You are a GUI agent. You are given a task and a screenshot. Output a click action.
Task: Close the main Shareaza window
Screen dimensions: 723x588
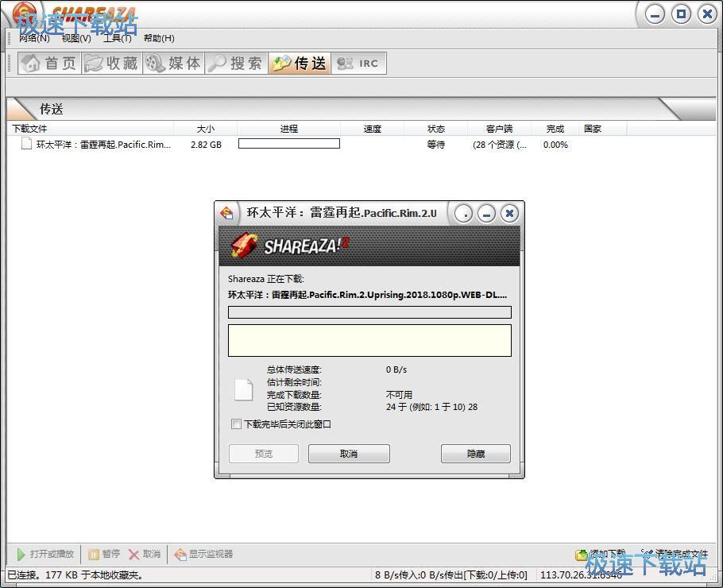(x=707, y=14)
